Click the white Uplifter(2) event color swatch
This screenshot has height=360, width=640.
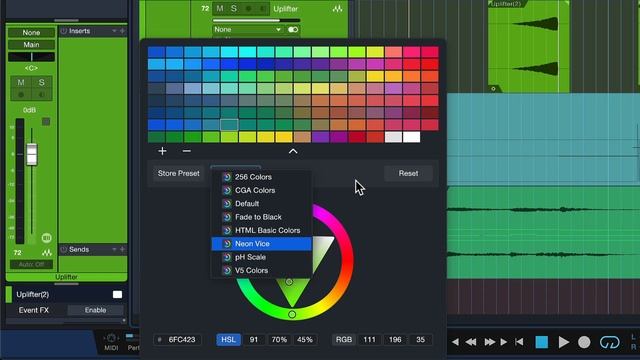[117, 295]
